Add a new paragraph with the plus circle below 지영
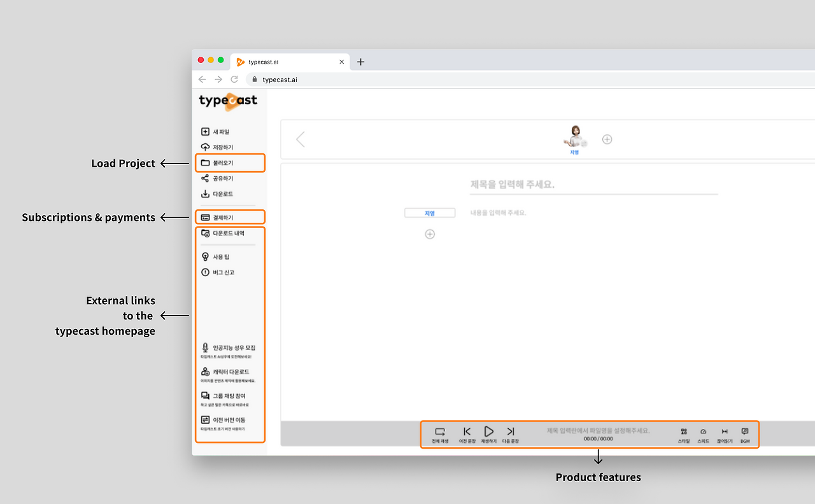The image size is (815, 504). 430,234
